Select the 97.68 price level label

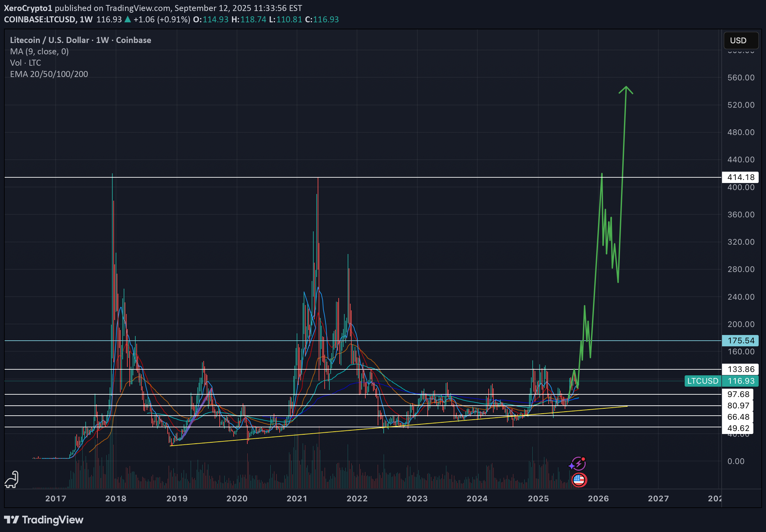pos(738,394)
